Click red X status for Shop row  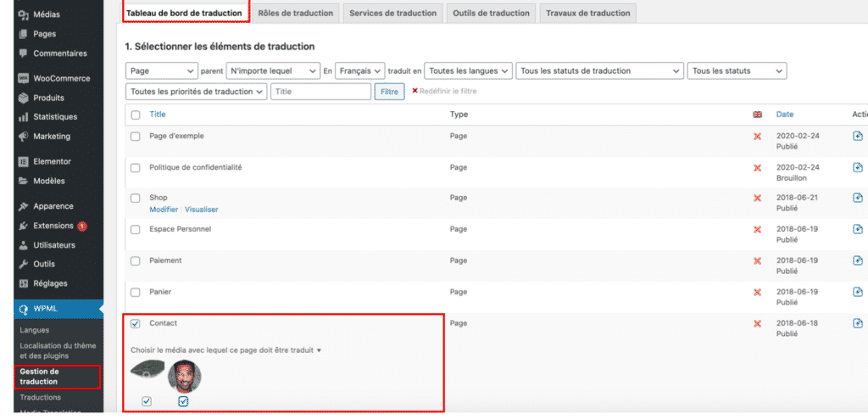point(757,199)
